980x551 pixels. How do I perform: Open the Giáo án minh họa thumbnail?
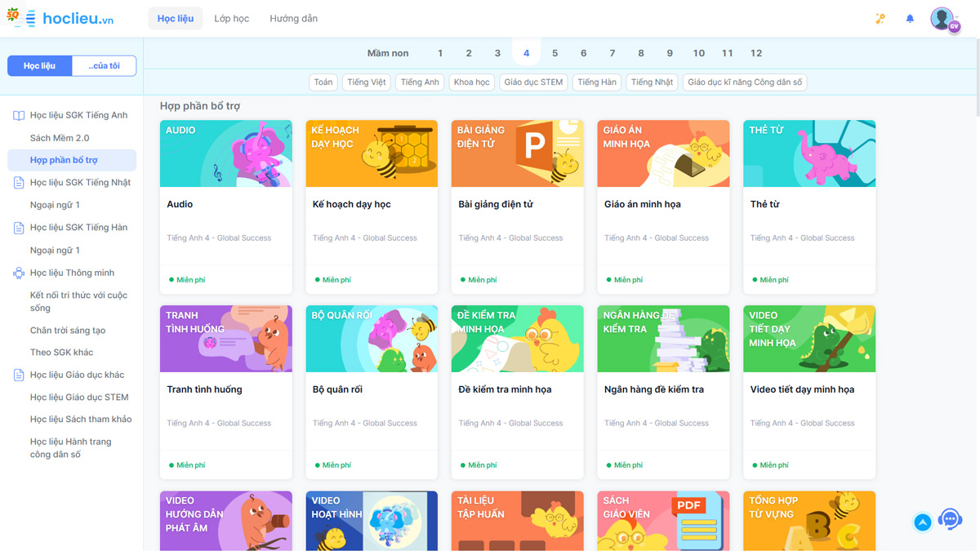pyautogui.click(x=663, y=153)
